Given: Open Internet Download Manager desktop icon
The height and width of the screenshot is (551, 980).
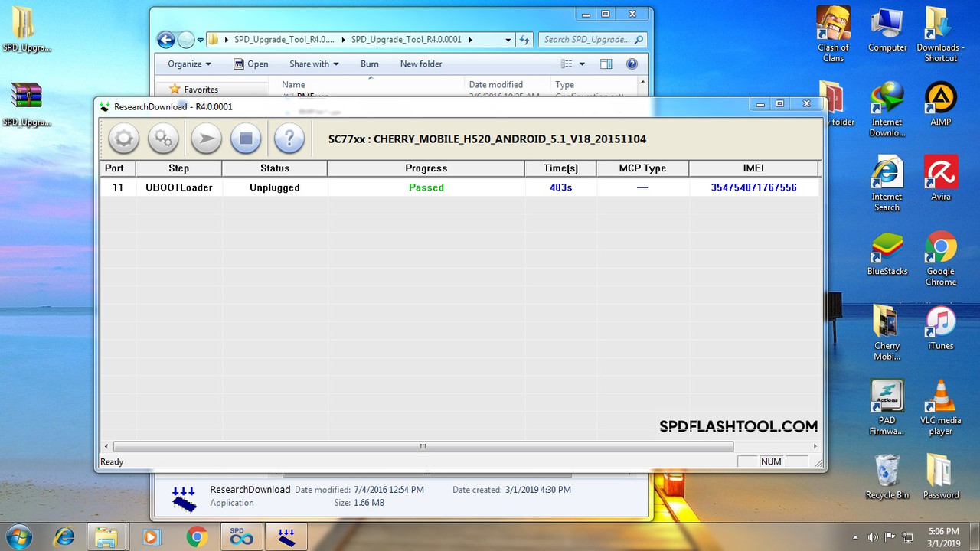Looking at the screenshot, I should pos(887,109).
